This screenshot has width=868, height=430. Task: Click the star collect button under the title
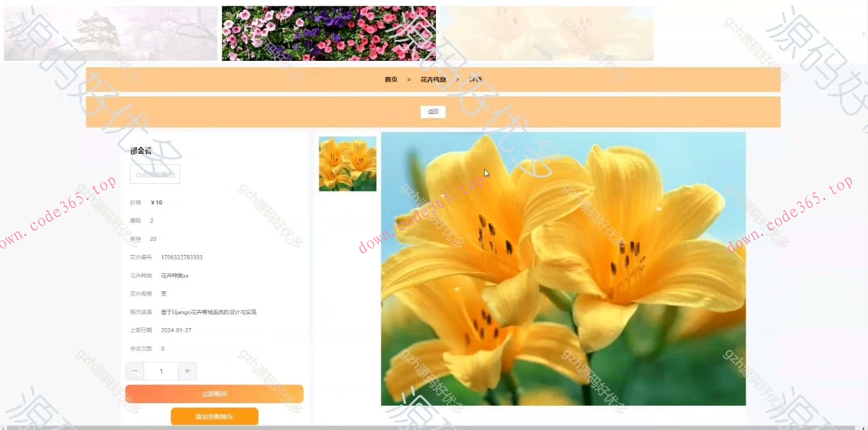click(x=155, y=174)
